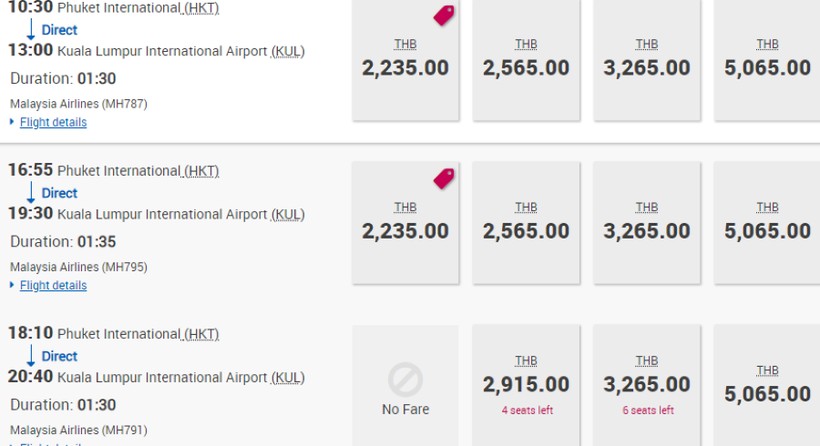The image size is (820, 446).
Task: Select the 3,265.00 THB fare with 6 seats left
Action: coord(647,386)
